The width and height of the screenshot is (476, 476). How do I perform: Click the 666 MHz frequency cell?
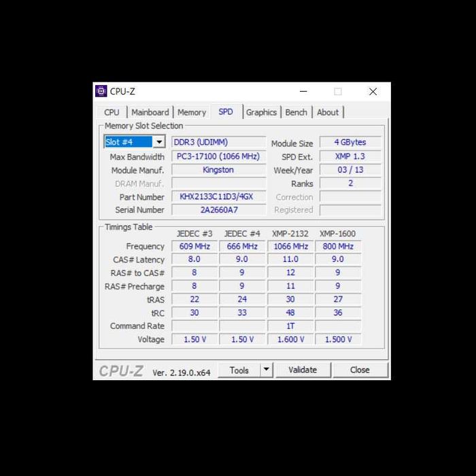242,246
